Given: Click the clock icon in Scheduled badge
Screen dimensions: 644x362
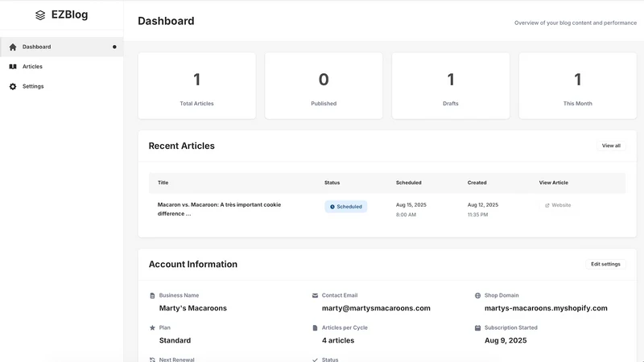Looking at the screenshot, I should (332, 207).
